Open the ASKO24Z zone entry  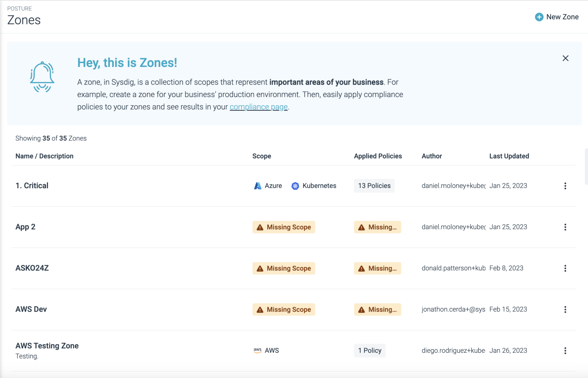32,268
